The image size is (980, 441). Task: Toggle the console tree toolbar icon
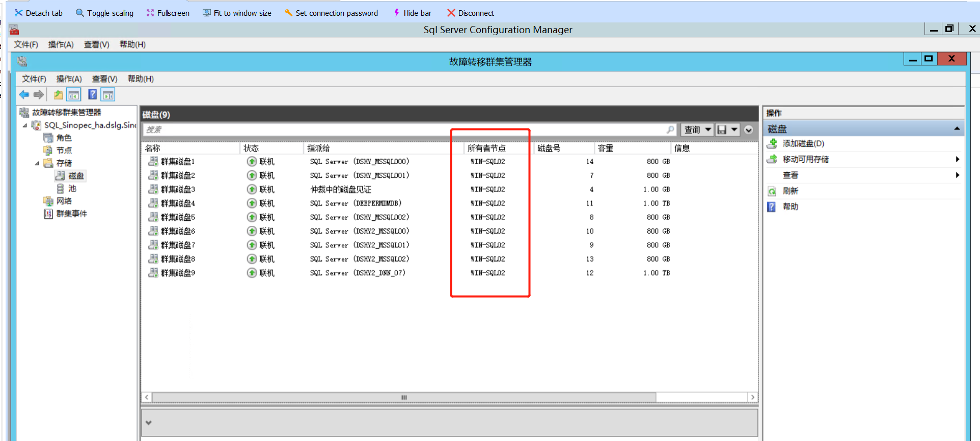tap(74, 94)
